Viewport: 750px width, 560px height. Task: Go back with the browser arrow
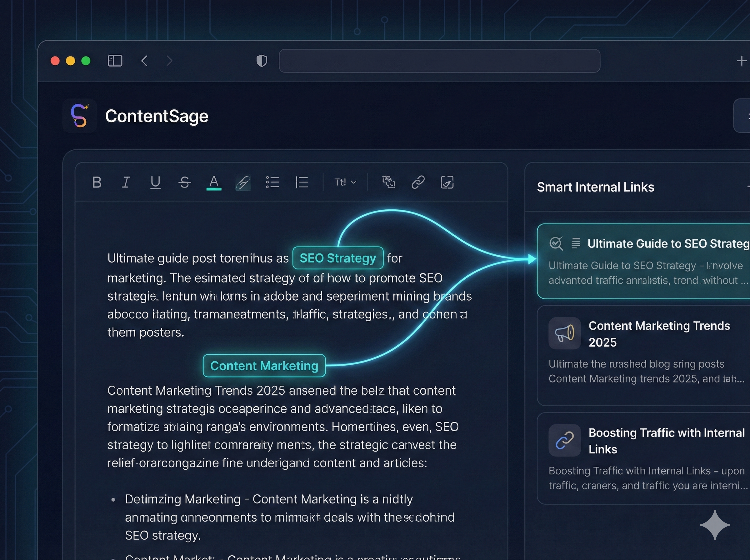(144, 61)
